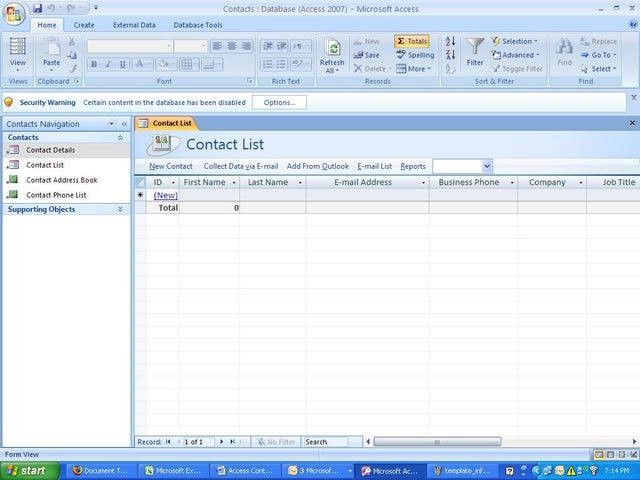Screen dimensions: 640x480
Task: Sort ascending A to Z
Action: (450, 41)
